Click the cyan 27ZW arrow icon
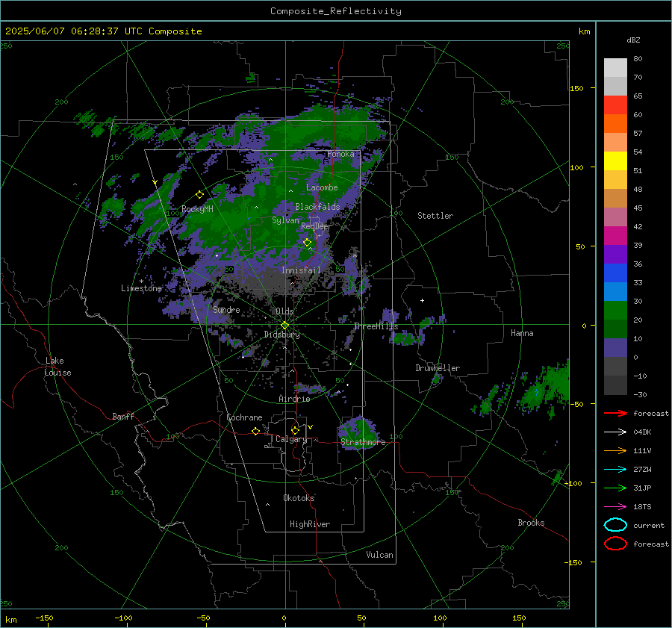 [615, 470]
